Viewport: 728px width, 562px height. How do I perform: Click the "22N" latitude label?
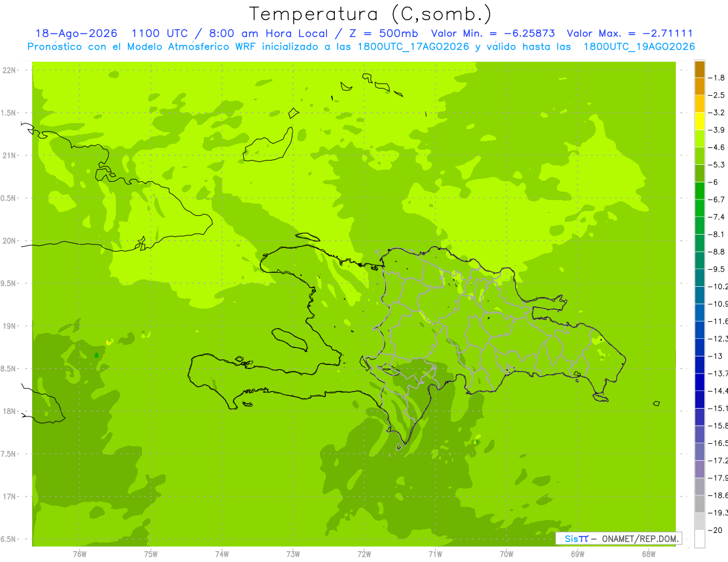[x=10, y=70]
